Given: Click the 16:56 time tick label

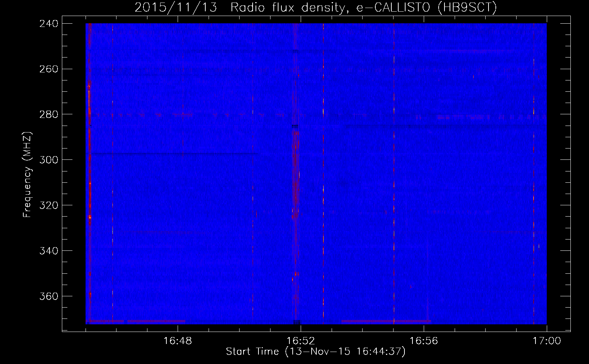Looking at the screenshot, I should 424,341.
